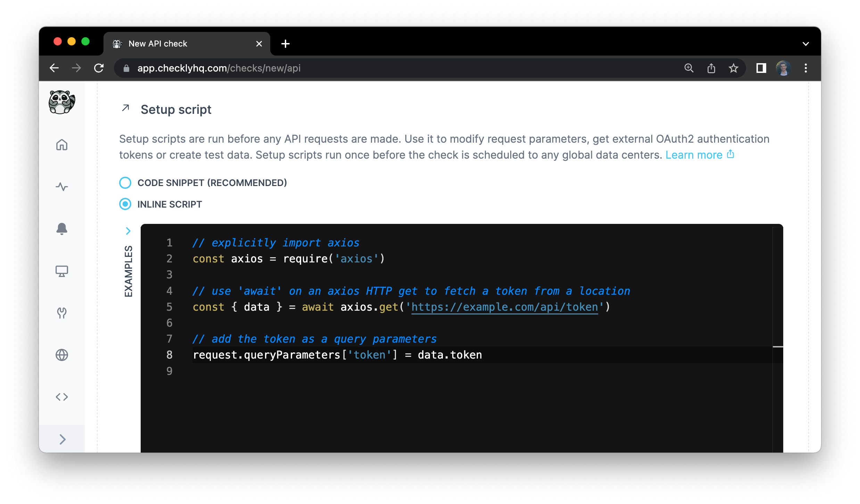Click the Learn more link

[693, 155]
